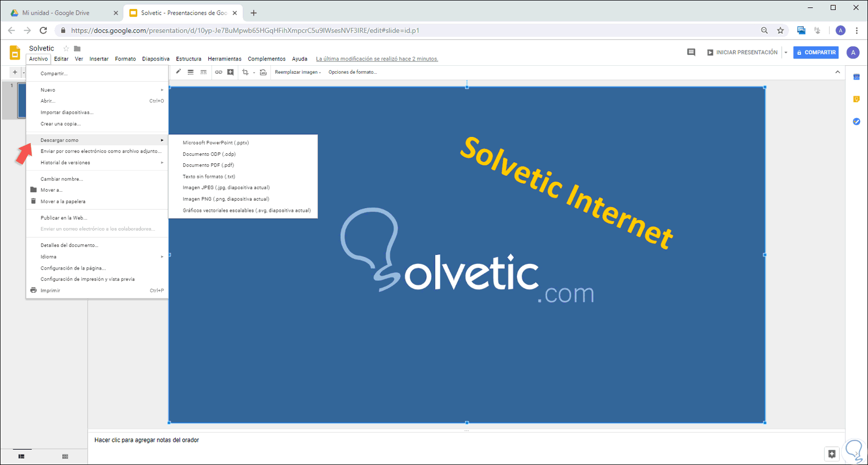Click the image extension icon in Chrome toolbar
This screenshot has height=465, width=868.
click(x=801, y=31)
